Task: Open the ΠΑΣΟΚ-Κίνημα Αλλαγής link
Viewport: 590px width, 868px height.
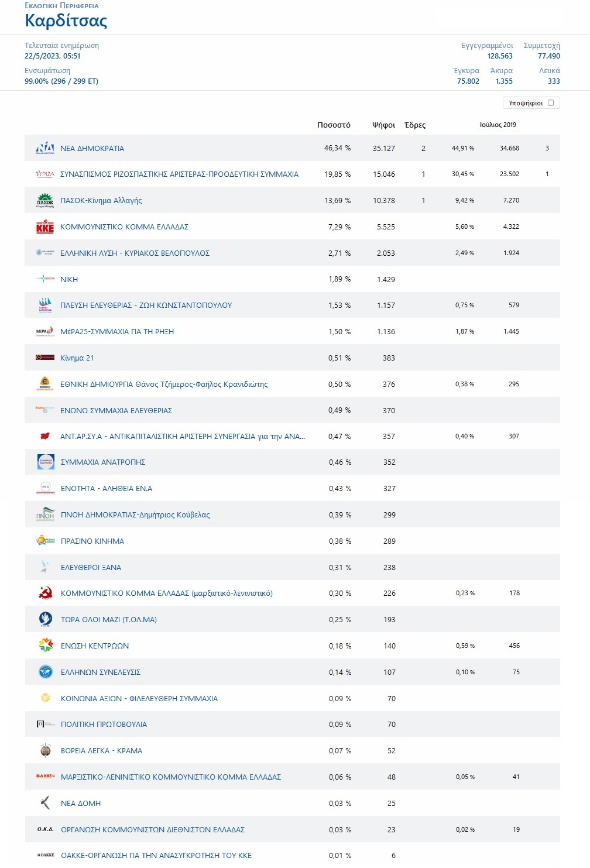Action: pyautogui.click(x=101, y=201)
